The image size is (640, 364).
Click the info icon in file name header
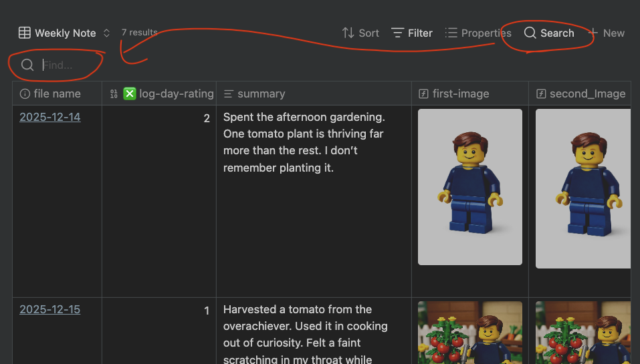(x=25, y=94)
